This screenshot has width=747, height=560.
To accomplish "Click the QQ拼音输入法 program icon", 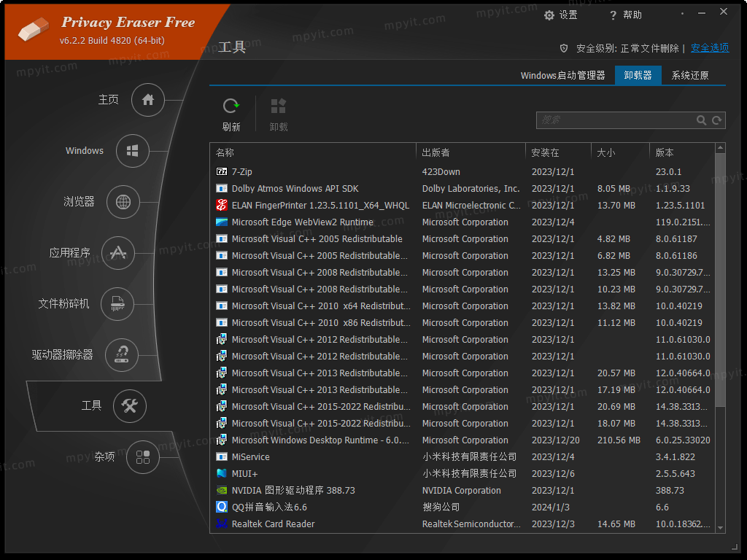I will (x=222, y=507).
